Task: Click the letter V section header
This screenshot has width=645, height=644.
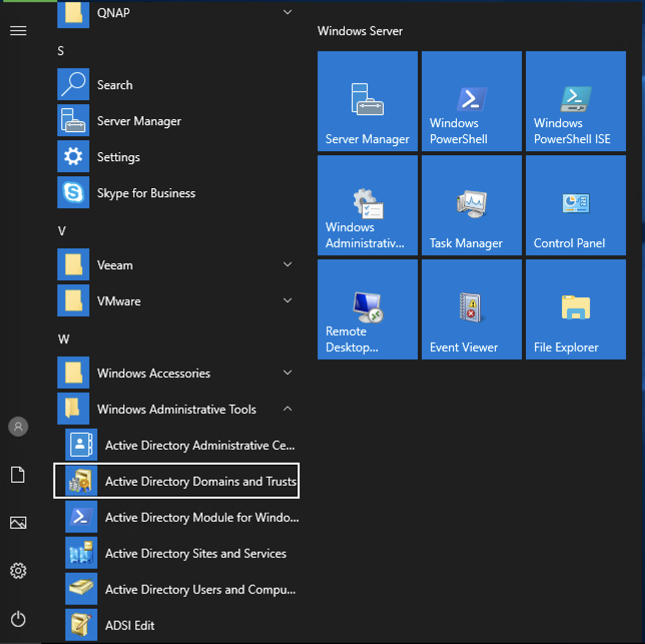Action: [62, 231]
